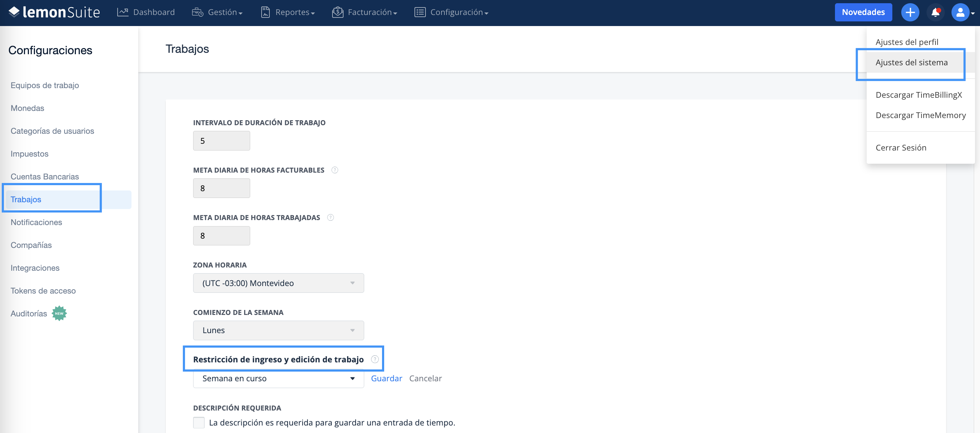
Task: Click the description required label text
Action: pyautogui.click(x=332, y=422)
